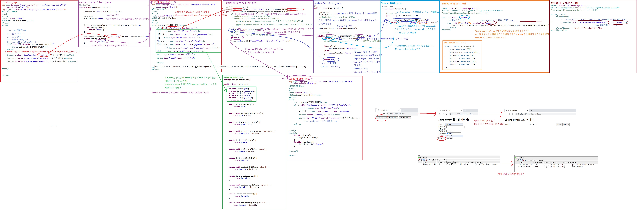Select the dlwoghddldi cell in the one-row result

tap(429, 164)
